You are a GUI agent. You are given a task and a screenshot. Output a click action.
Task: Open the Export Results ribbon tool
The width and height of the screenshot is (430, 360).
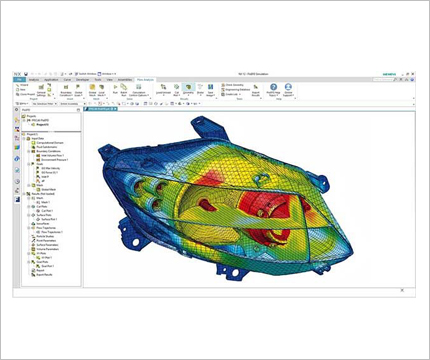256,88
